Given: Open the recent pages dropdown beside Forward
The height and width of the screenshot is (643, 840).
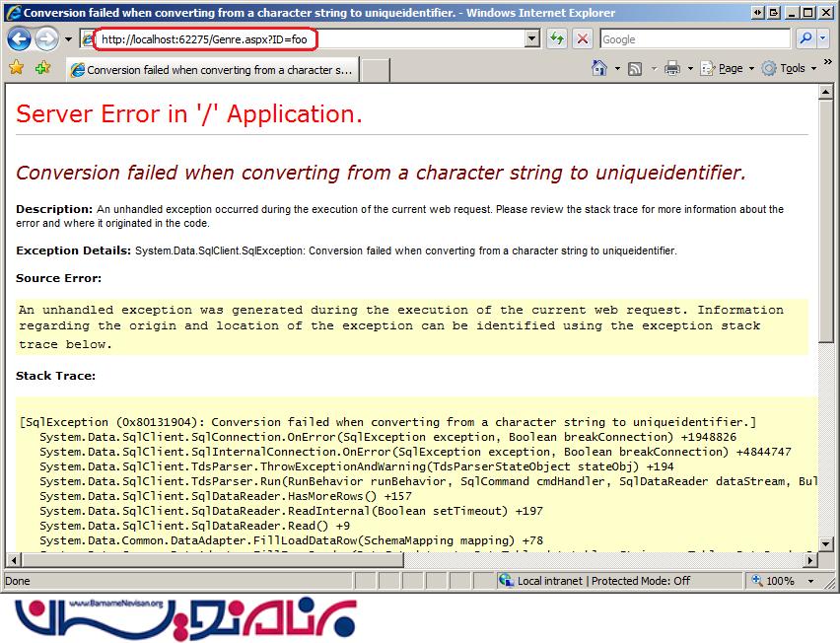Looking at the screenshot, I should (69, 39).
